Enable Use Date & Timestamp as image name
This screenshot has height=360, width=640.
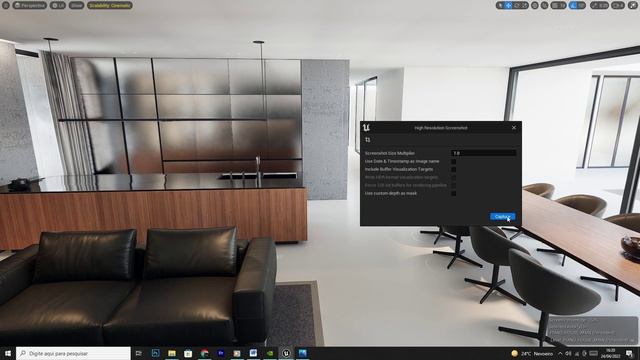click(x=453, y=162)
